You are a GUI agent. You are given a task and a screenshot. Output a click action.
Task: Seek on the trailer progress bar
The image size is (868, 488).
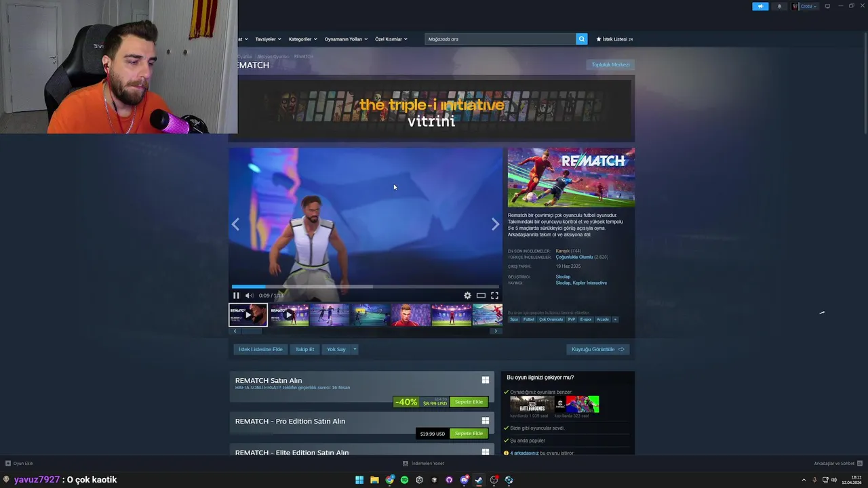tap(365, 287)
